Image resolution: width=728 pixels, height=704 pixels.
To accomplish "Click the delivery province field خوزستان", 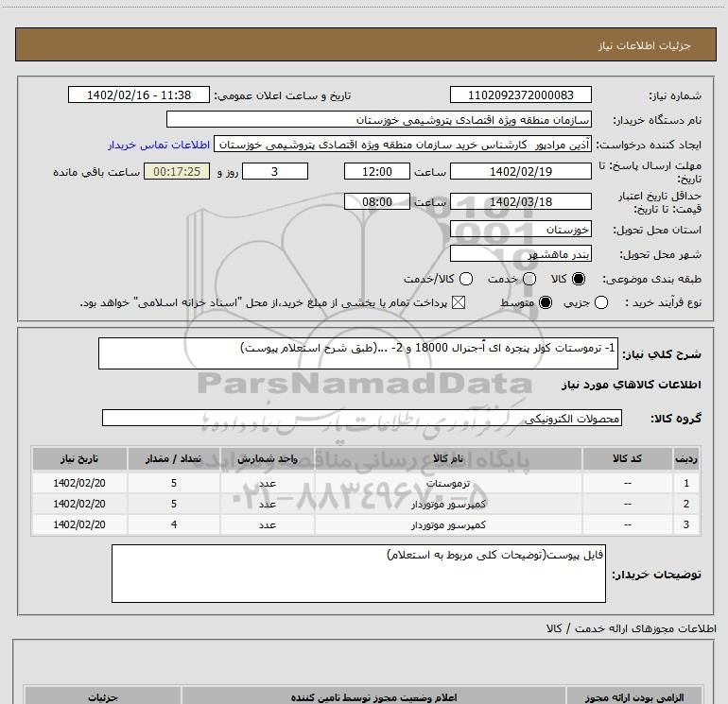I will click(x=520, y=229).
